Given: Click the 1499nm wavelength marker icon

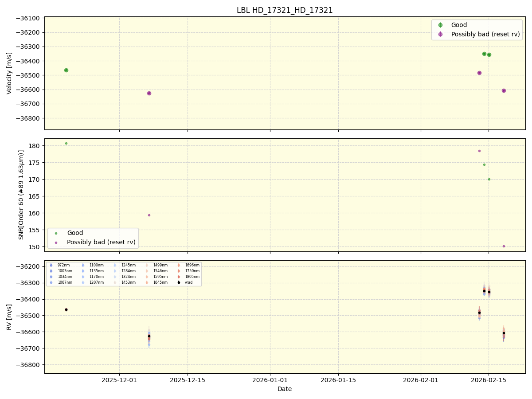Looking at the screenshot, I should (147, 265).
